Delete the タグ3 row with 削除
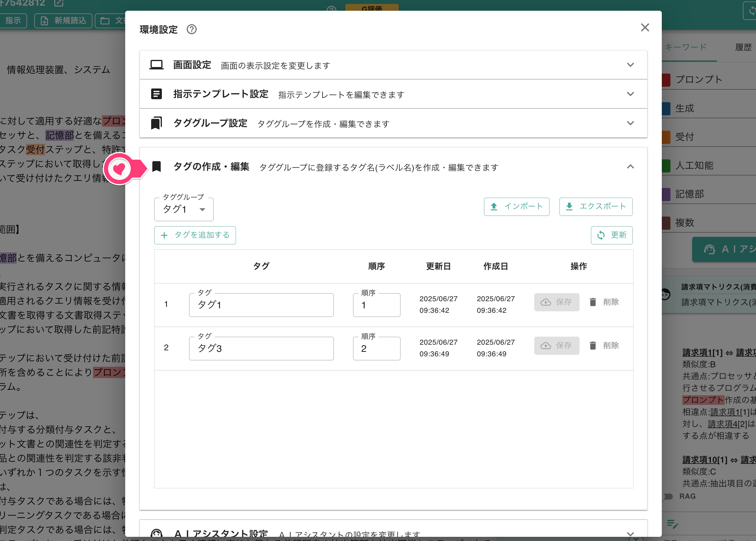 pyautogui.click(x=604, y=346)
